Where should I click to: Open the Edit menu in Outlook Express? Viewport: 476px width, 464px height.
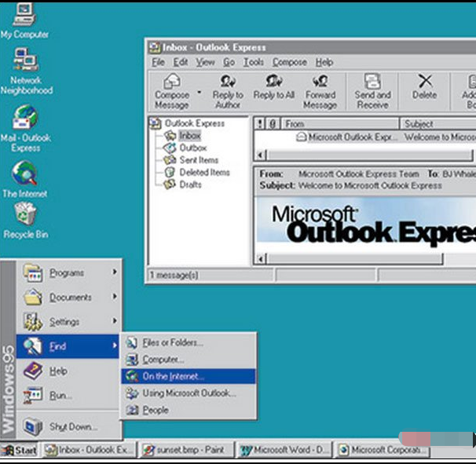point(181,62)
